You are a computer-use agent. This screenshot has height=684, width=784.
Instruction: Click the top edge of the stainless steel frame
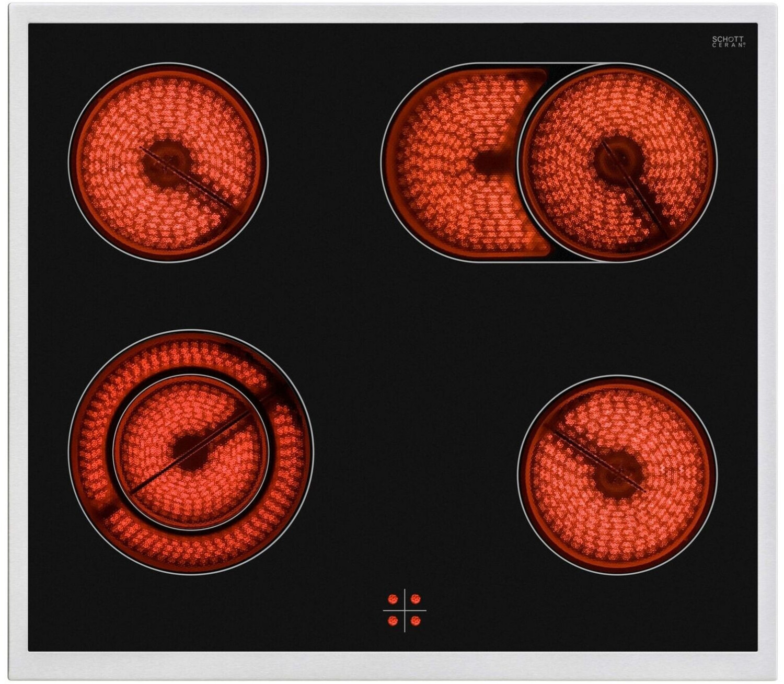[x=392, y=13]
